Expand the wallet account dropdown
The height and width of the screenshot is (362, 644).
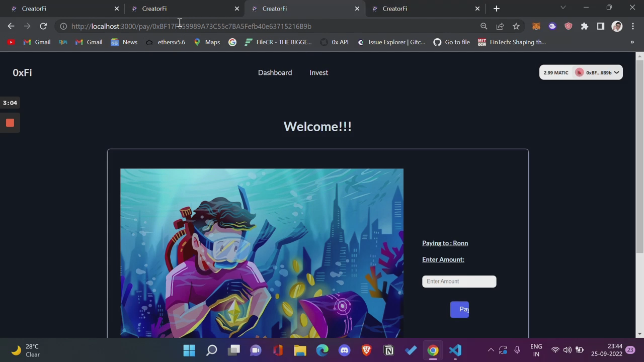616,72
